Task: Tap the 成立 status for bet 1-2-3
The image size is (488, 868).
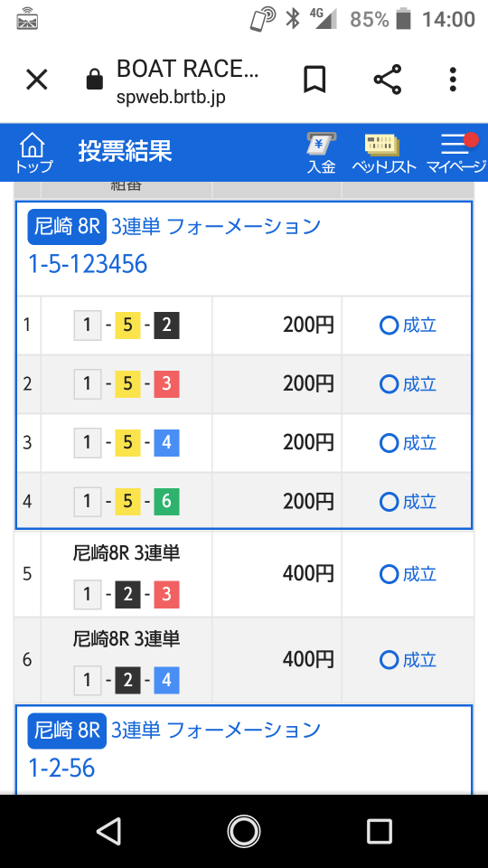Action: (408, 575)
